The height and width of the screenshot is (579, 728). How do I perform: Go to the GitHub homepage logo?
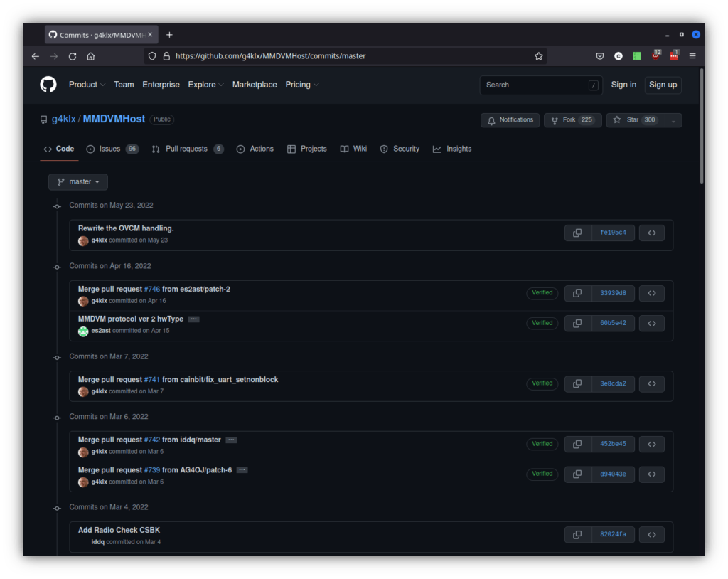[x=48, y=85]
